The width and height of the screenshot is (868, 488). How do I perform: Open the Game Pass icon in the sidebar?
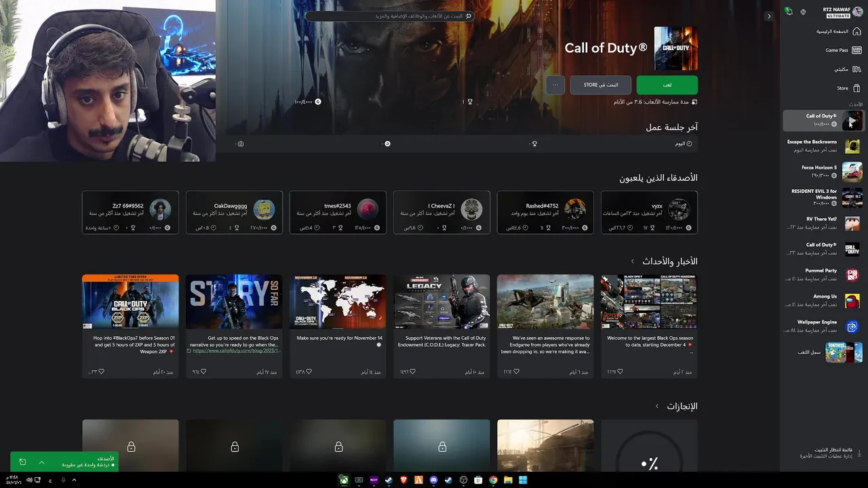[x=856, y=50]
